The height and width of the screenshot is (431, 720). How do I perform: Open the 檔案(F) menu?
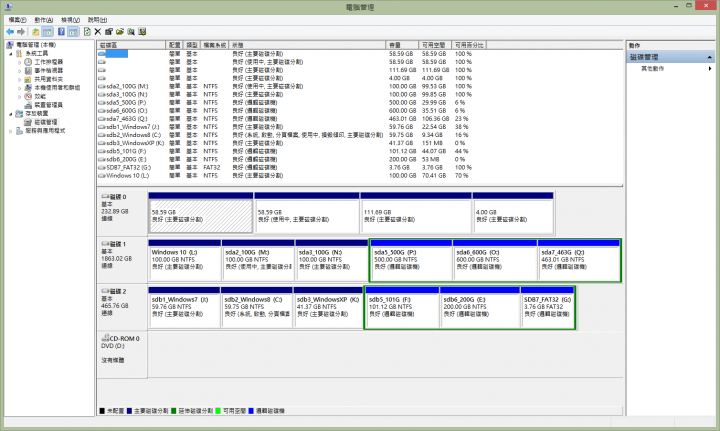tap(17, 19)
